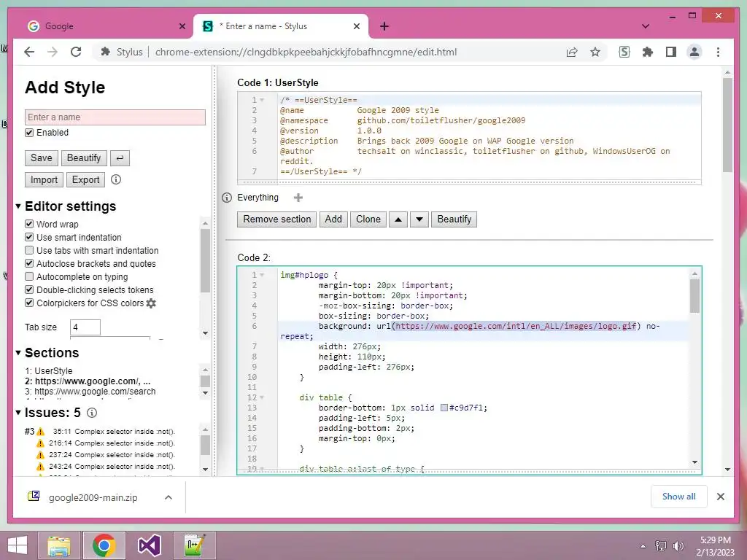Enable Use tabs with smart indentation
The height and width of the screenshot is (560, 747).
[x=29, y=251]
